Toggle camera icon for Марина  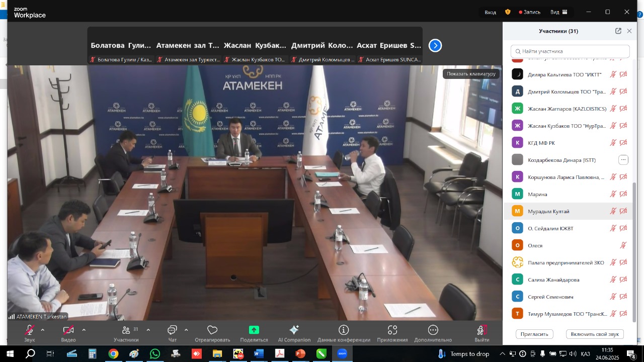pyautogui.click(x=623, y=194)
